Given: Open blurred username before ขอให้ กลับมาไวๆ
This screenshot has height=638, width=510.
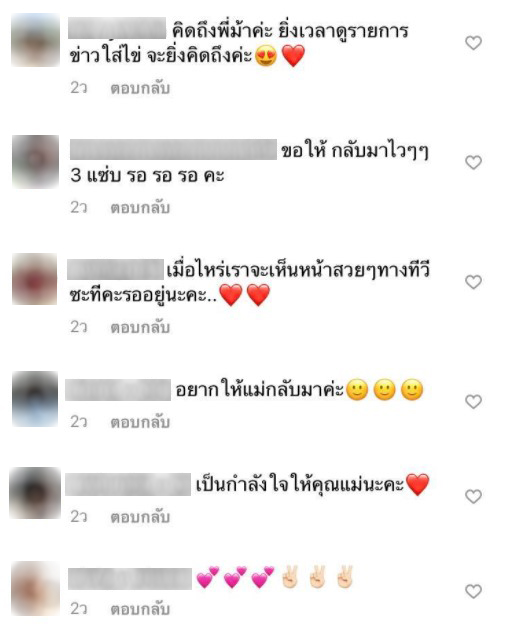Looking at the screenshot, I should point(173,149).
